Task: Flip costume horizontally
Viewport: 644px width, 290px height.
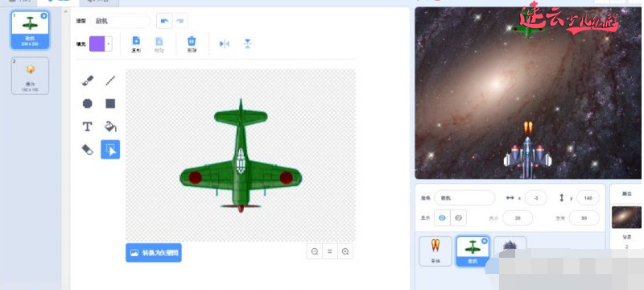Action: click(225, 43)
